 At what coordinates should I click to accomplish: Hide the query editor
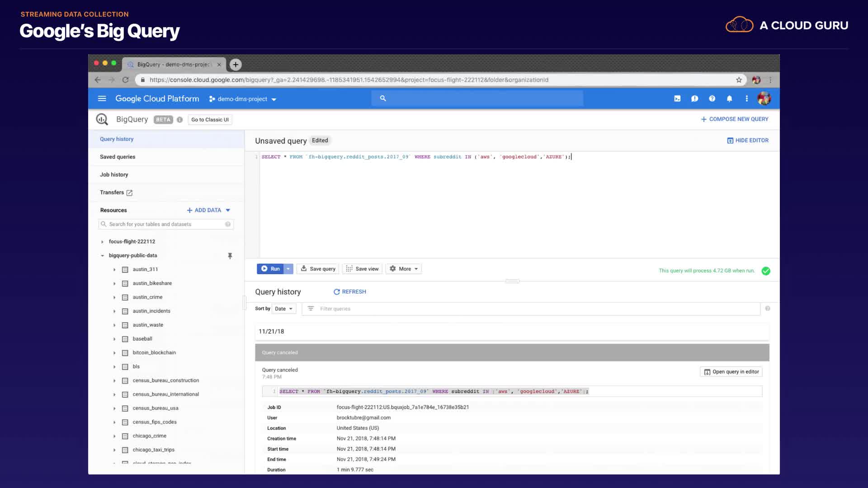pos(748,141)
